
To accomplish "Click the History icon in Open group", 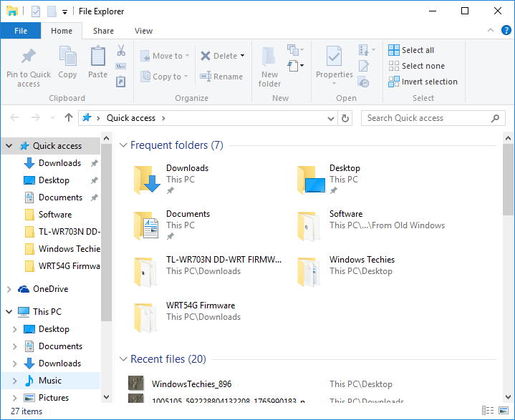I will pyautogui.click(x=363, y=82).
